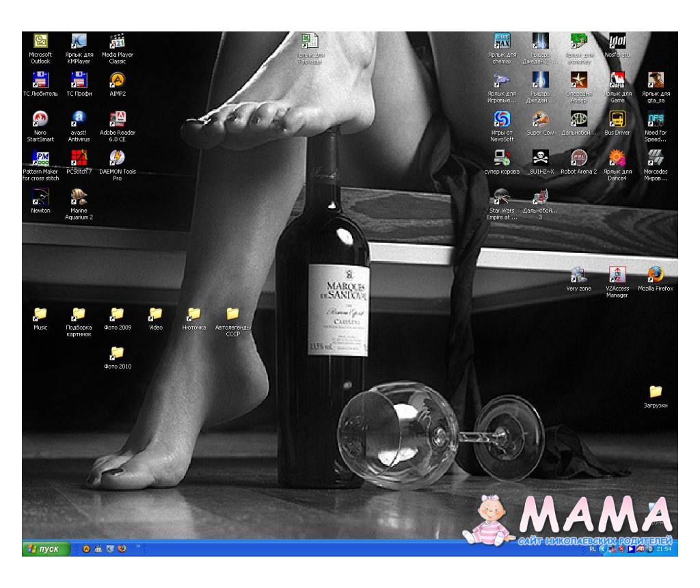Launch the Super Cow game shortcut
The image size is (700, 588).
point(540,120)
